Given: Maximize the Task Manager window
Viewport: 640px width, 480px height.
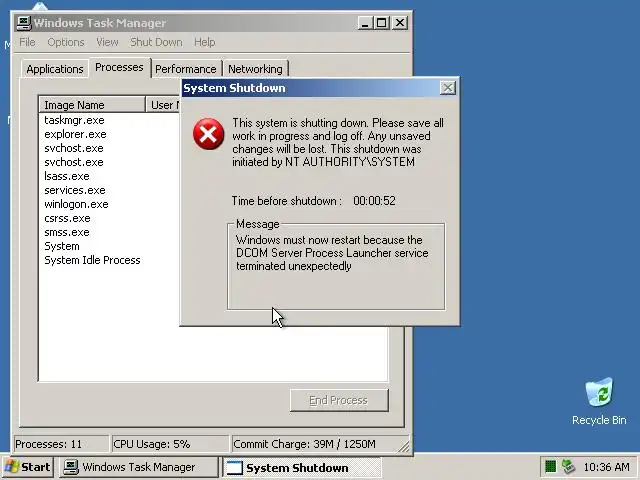Looking at the screenshot, I should 381,23.
